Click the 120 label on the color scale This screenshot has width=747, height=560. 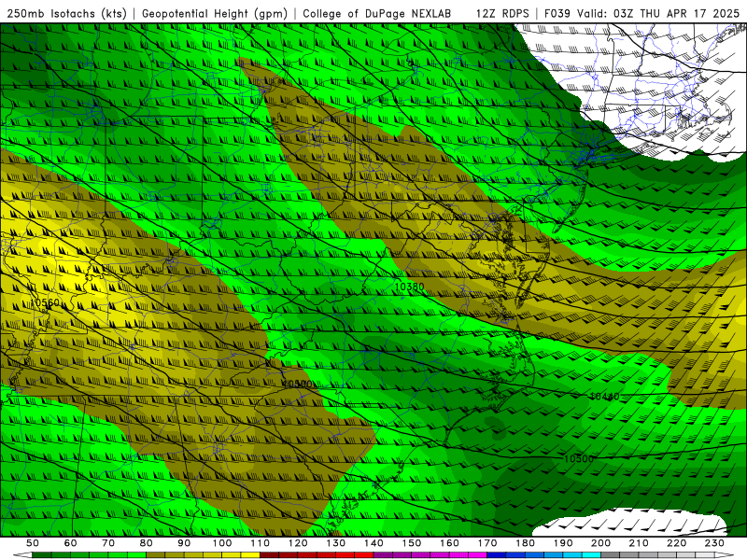pyautogui.click(x=298, y=543)
